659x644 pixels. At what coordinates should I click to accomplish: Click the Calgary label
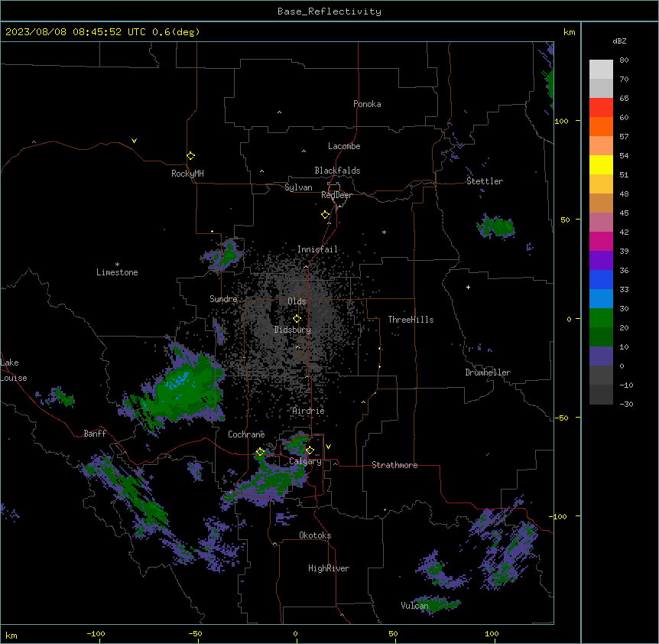tap(305, 461)
